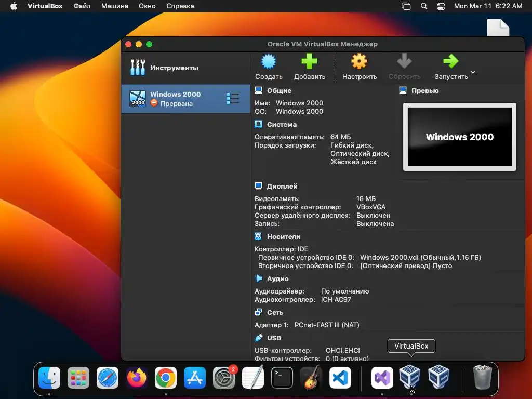Screen dimensions: 532x399
Task: Open the Носители settings link
Action: pyautogui.click(x=283, y=236)
